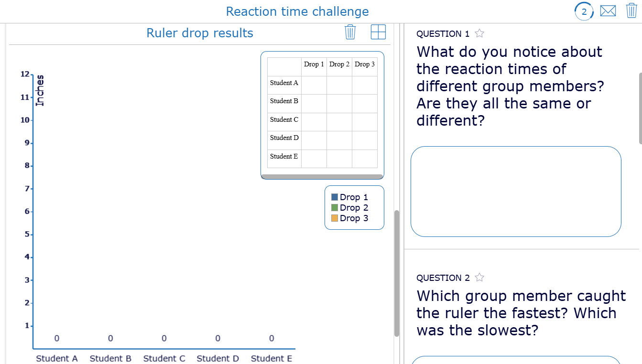This screenshot has width=642, height=364.
Task: Click the trash icon at the top right corner
Action: tap(631, 10)
